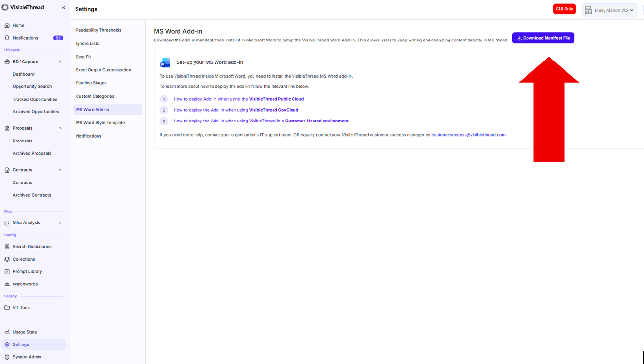Click the Proposals section document icon
The width and height of the screenshot is (644, 364).
[7, 128]
